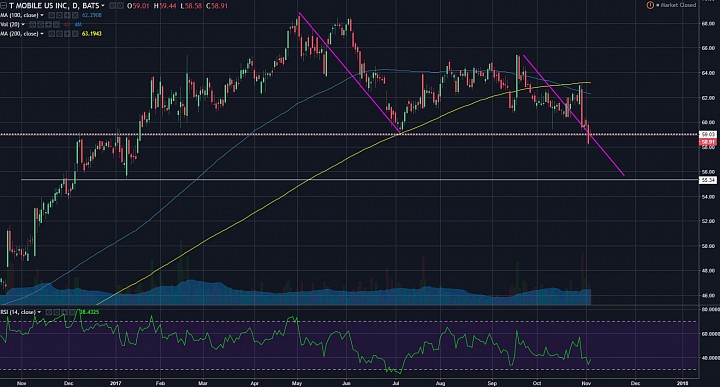The height and width of the screenshot is (387, 720).
Task: Remove the Vol (20) indicator
Action: [x=56, y=24]
